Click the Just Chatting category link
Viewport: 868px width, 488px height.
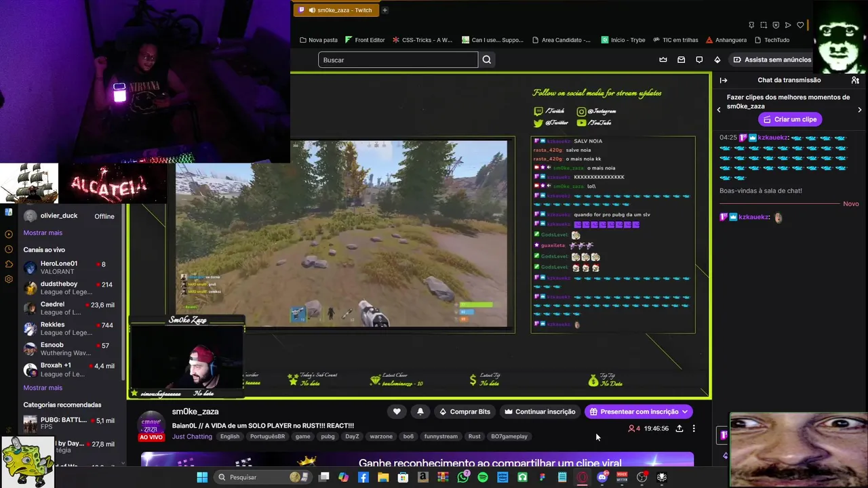point(192,436)
